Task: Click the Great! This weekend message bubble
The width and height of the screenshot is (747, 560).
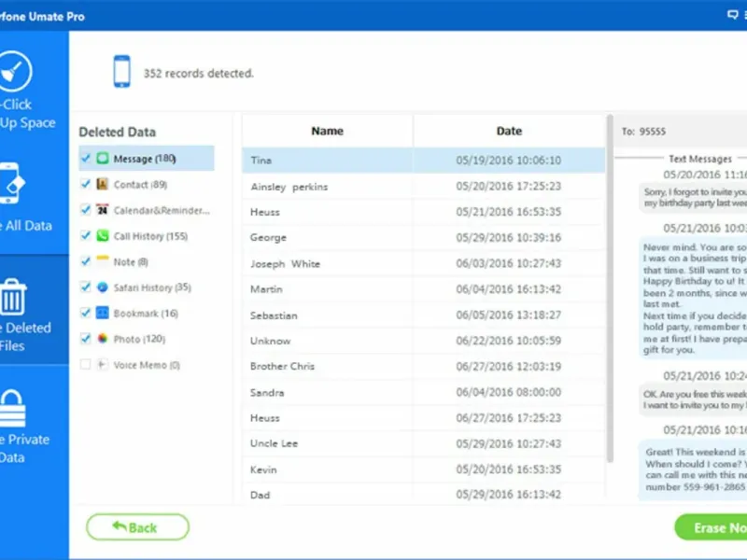Action: tap(693, 469)
